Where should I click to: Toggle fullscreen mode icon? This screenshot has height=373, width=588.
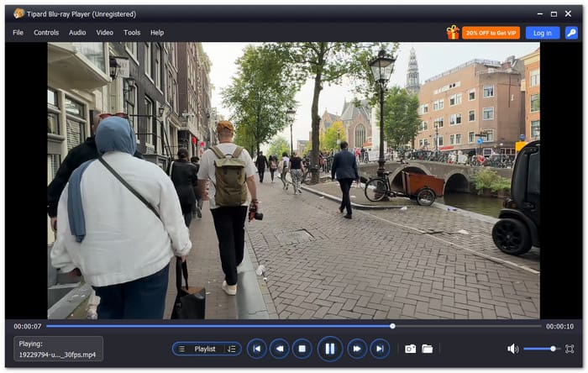tap(570, 349)
